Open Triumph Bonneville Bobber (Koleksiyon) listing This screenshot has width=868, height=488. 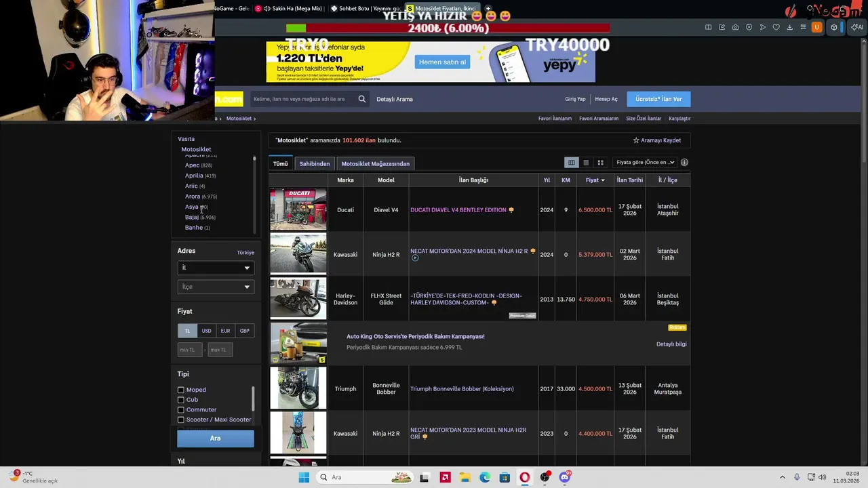tap(462, 389)
